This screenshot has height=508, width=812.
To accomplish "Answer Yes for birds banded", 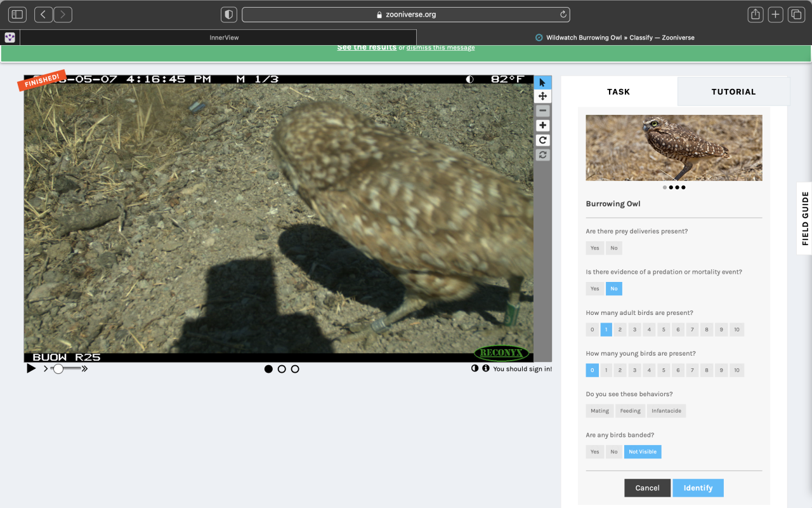I will point(594,451).
